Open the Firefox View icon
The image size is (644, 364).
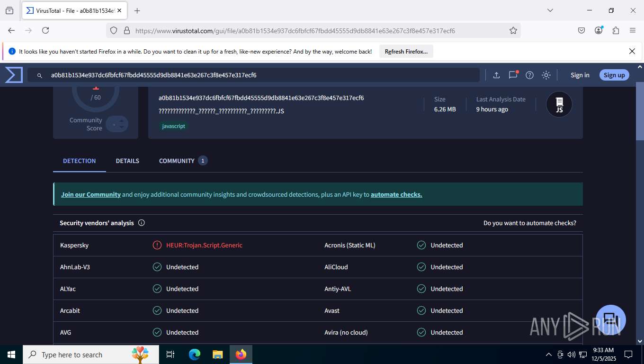click(x=9, y=10)
